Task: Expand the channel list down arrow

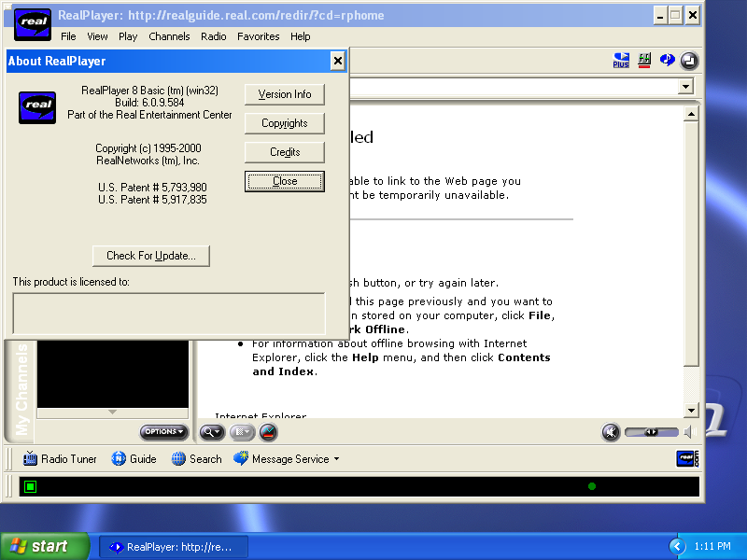Action: (x=112, y=413)
